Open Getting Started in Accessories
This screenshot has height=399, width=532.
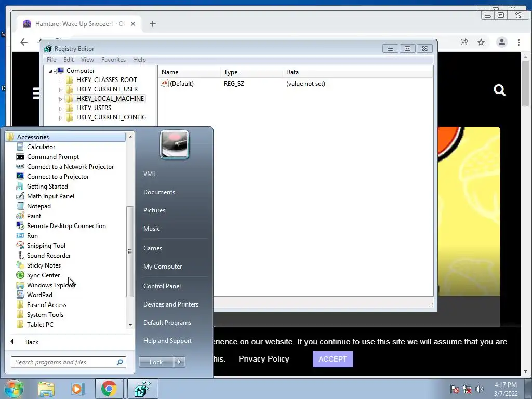(x=47, y=187)
